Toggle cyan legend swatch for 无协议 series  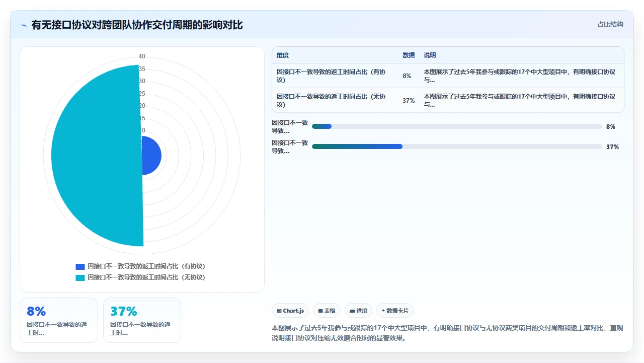(80, 278)
